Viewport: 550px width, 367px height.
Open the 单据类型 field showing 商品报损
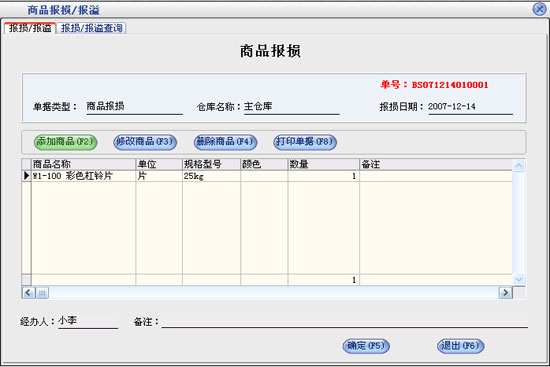134,107
